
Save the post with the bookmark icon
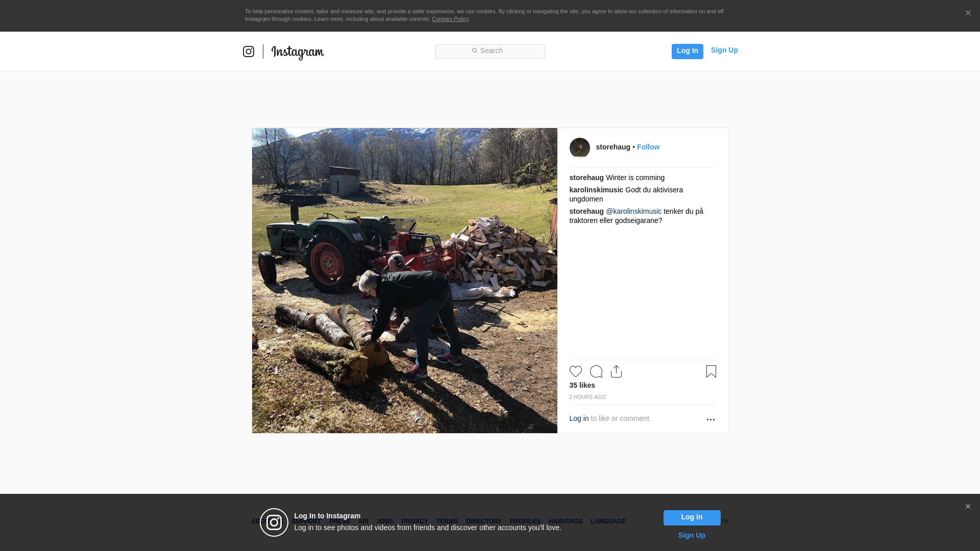711,371
